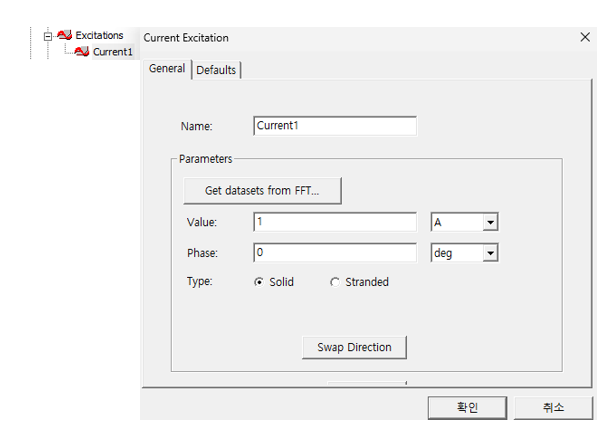
Task: Select the Current1 tree item label
Action: click(112, 52)
